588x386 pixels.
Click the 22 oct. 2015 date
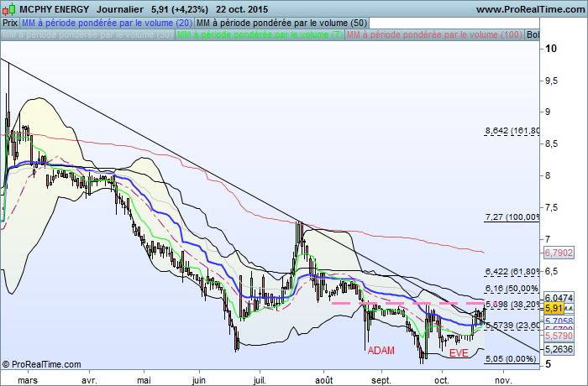click(242, 9)
